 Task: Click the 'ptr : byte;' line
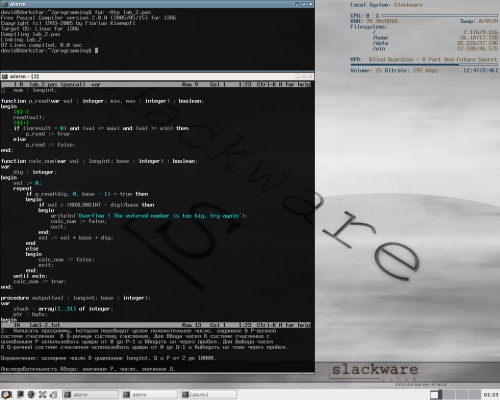30,314
